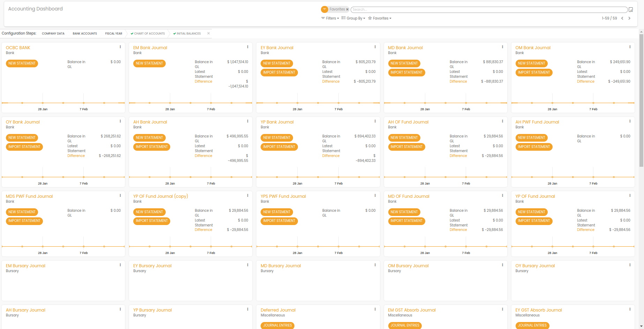Expand the Group By dropdown

coord(353,18)
